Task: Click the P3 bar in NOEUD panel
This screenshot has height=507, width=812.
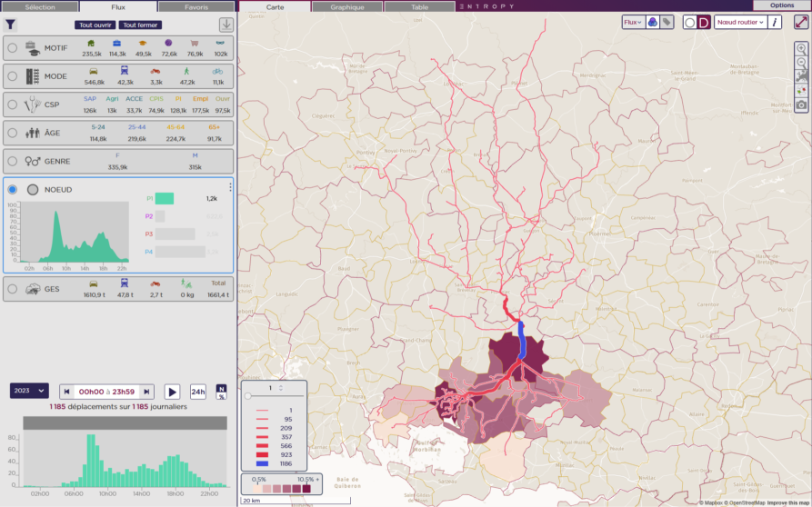Action: click(x=175, y=234)
